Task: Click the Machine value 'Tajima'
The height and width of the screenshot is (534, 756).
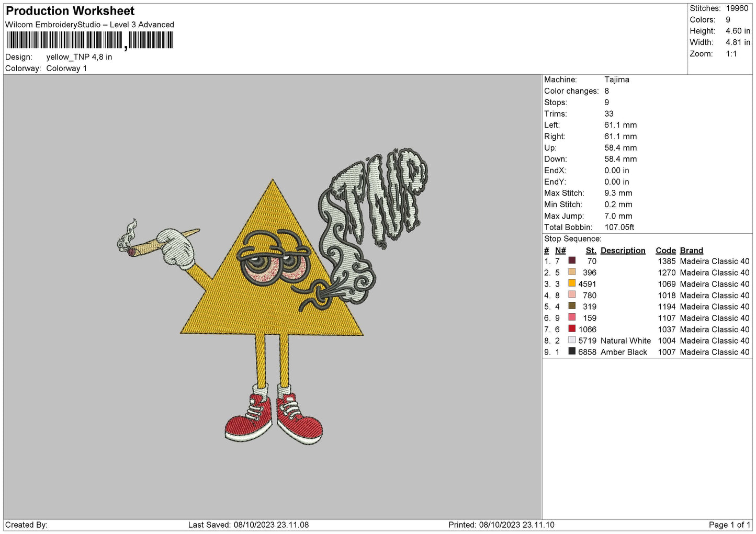Action: [x=617, y=79]
